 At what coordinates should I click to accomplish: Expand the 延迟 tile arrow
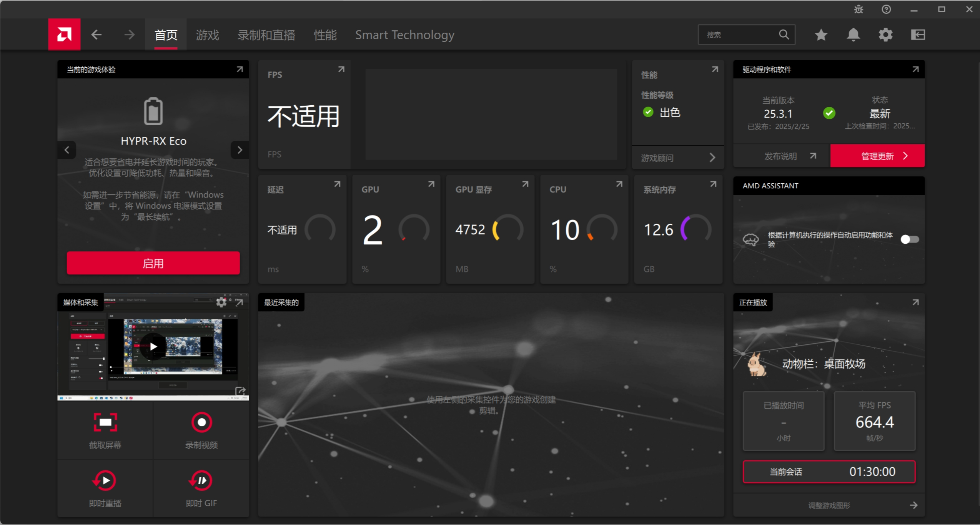[337, 184]
